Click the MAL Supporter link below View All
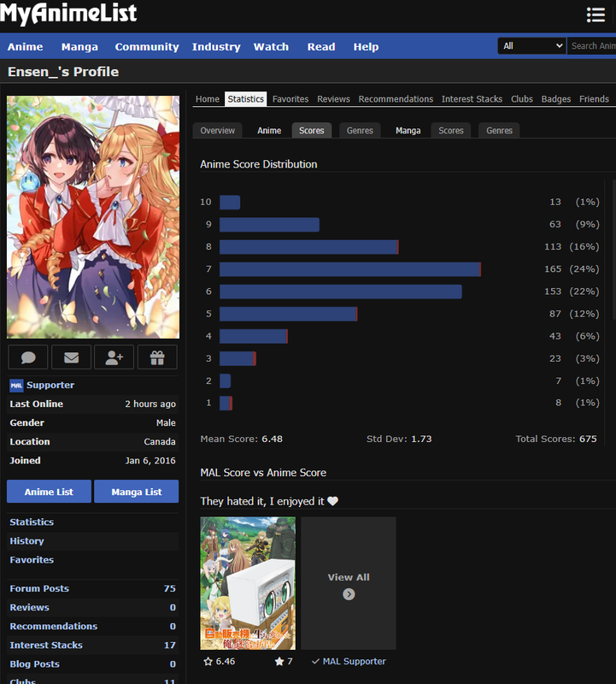 pyautogui.click(x=354, y=661)
